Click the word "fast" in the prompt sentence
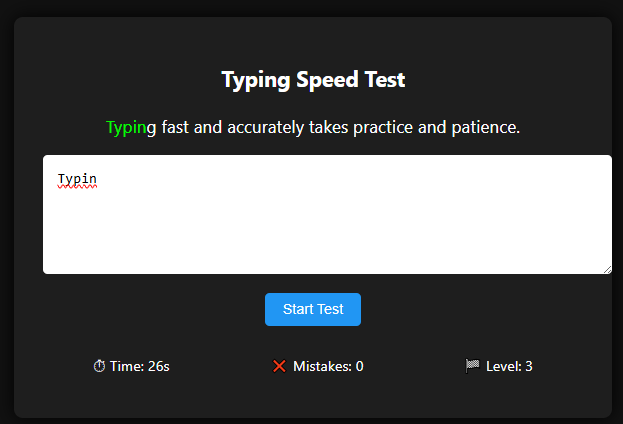623x424 pixels. pyautogui.click(x=175, y=128)
